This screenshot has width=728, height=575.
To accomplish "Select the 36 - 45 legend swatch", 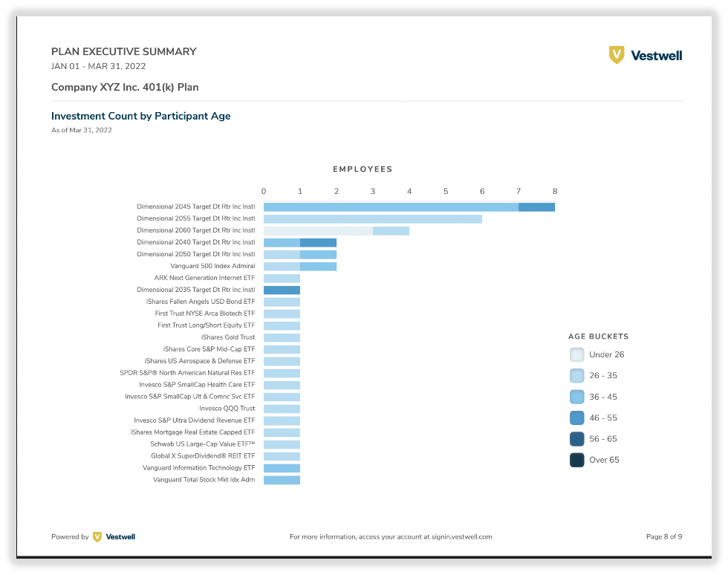I will tap(576, 397).
